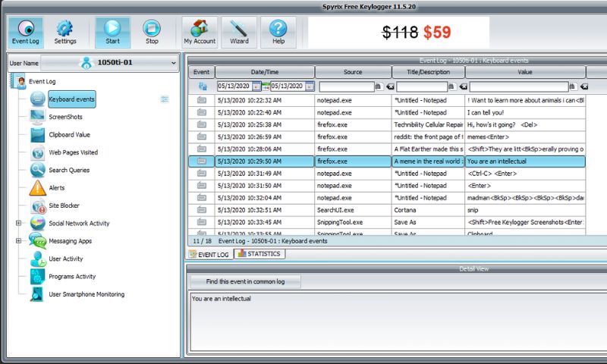
Task: Click the filter options icon beside Keyboard events
Action: point(165,99)
